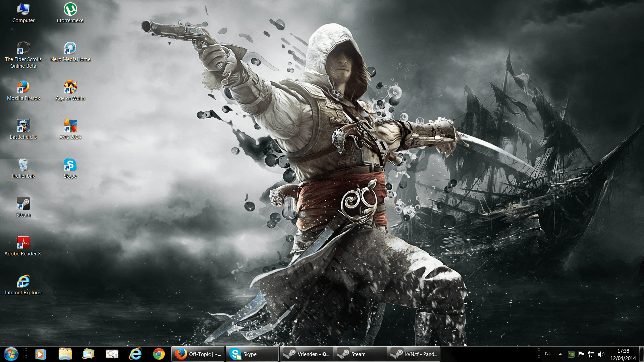Select The Elder Scrolls Online Beta shortcut
The image size is (644, 362).
[23, 49]
